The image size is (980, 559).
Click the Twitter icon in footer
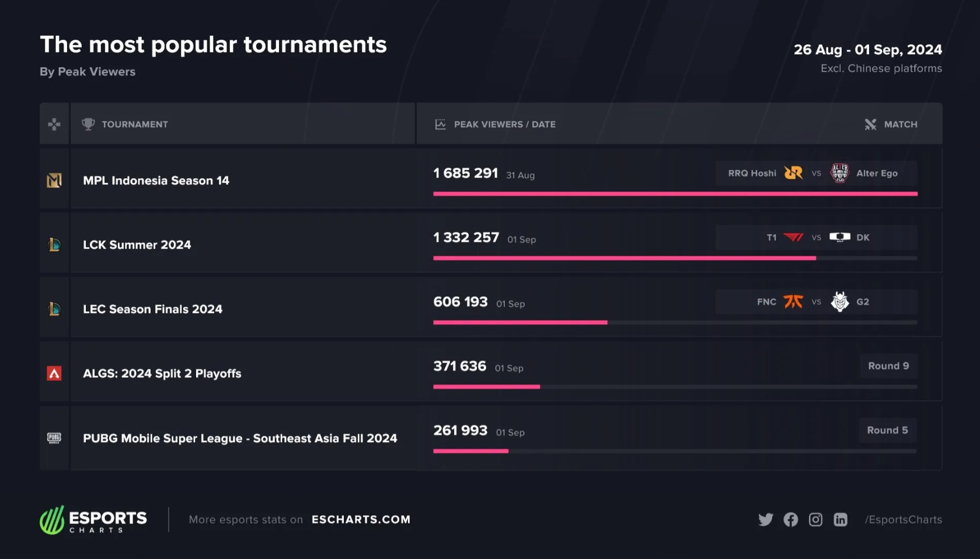click(765, 519)
